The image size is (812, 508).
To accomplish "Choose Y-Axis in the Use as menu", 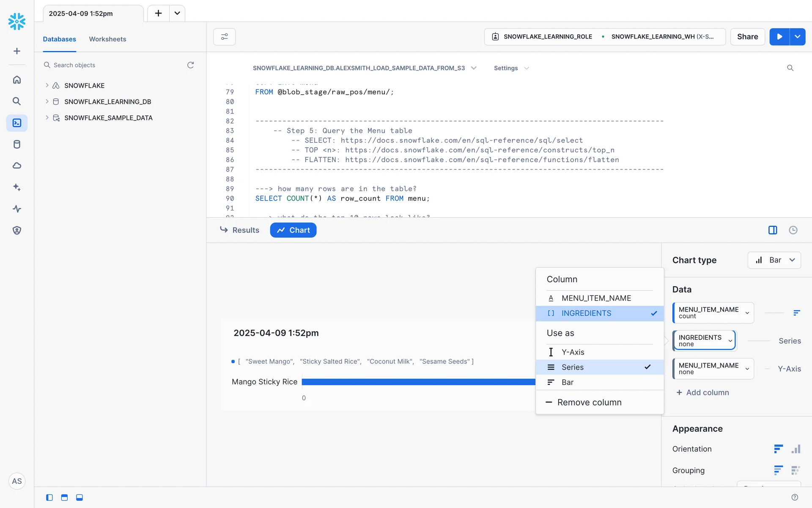I will [x=573, y=352].
